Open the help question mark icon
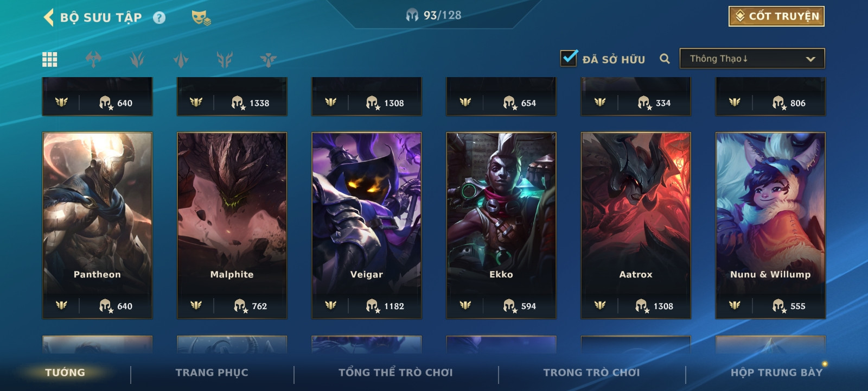 pos(159,18)
